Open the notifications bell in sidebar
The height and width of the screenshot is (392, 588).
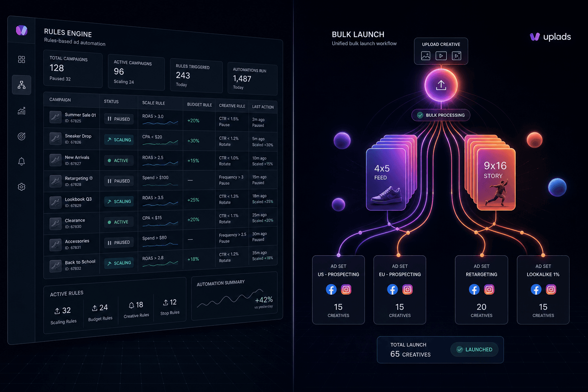coord(21,162)
